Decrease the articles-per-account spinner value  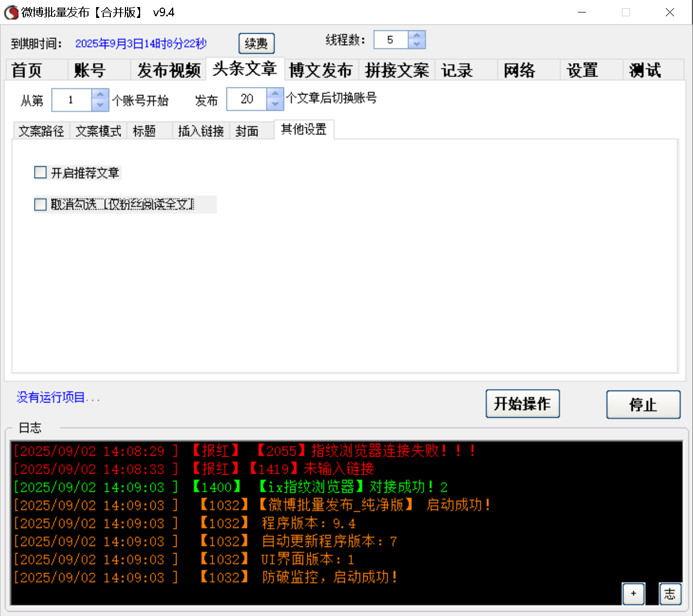point(275,104)
